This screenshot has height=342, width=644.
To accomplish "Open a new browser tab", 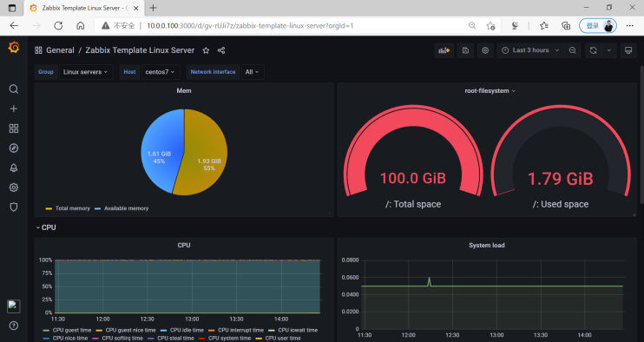I will tap(154, 8).
